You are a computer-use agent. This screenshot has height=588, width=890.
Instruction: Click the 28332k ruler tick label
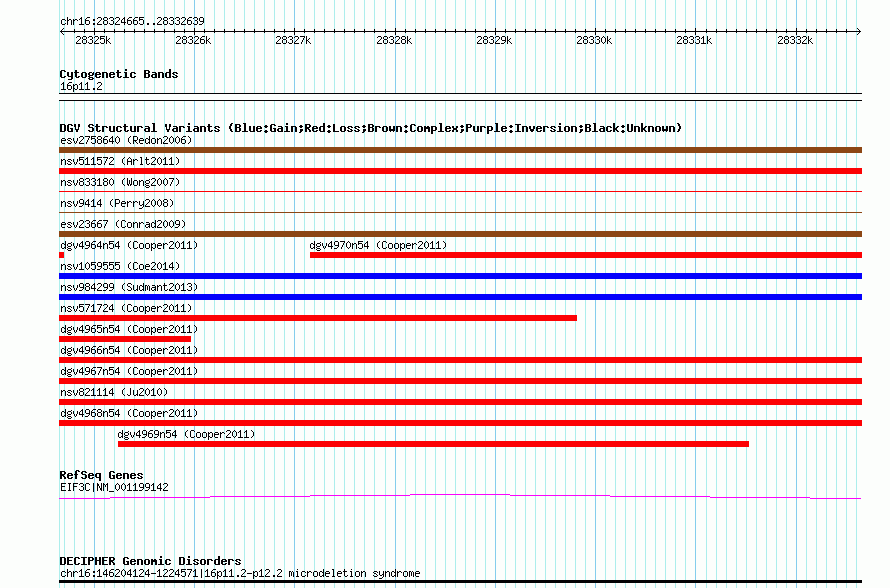(795, 40)
